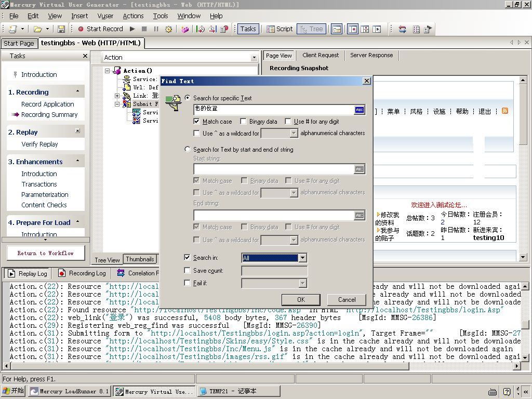Click the specific text search input field
Image resolution: width=532 pixels, height=399 pixels.
click(274, 109)
